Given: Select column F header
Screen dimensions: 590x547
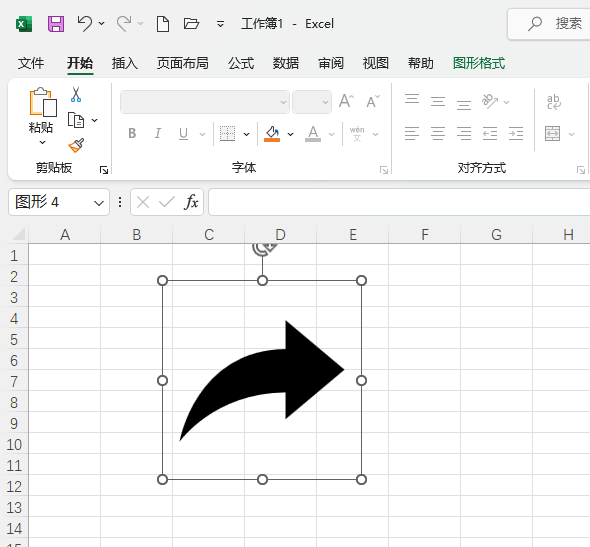Looking at the screenshot, I should (x=424, y=234).
